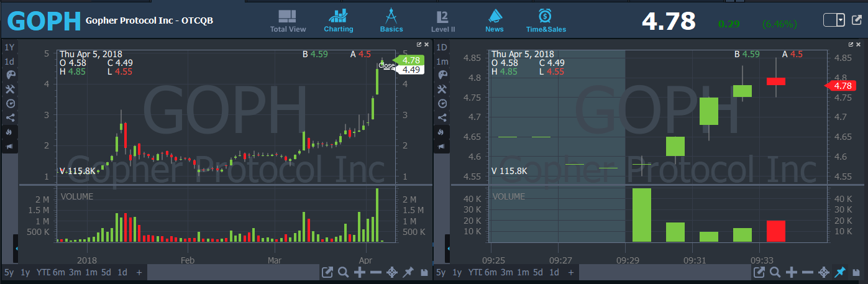Open the layout dropdown in the header
The height and width of the screenshot is (284, 868).
tap(841, 20)
